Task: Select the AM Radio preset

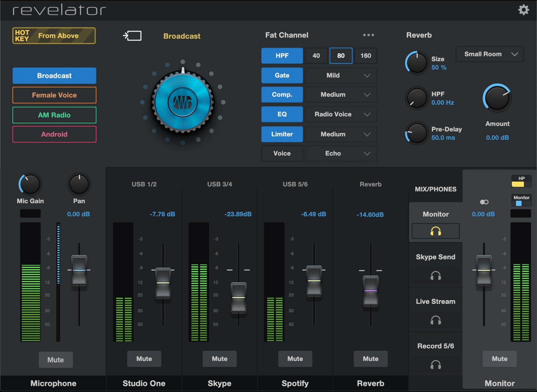Action: click(x=54, y=115)
